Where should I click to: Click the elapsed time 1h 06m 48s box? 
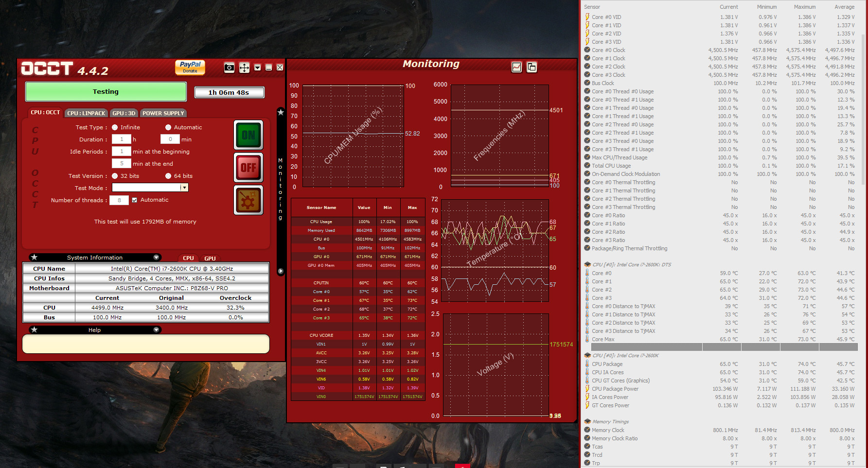point(229,92)
